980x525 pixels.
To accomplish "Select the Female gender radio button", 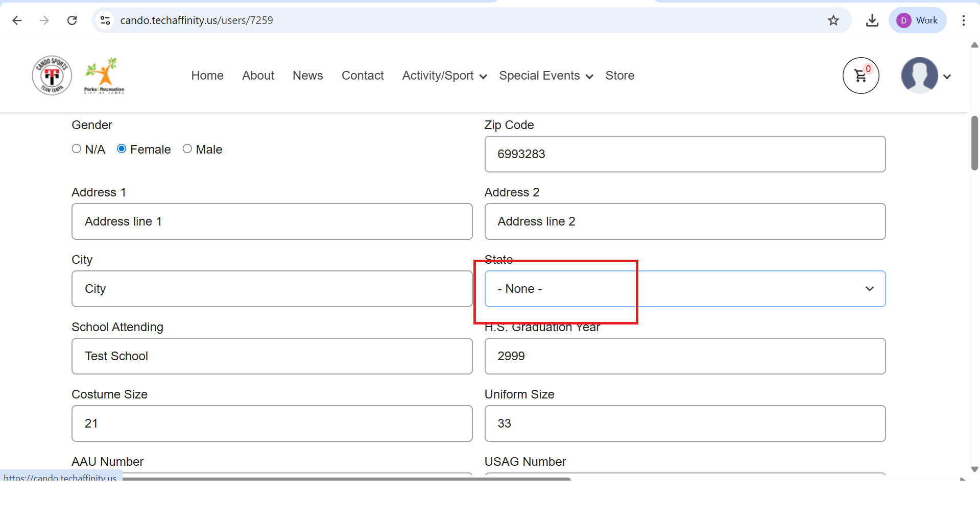I will [122, 148].
